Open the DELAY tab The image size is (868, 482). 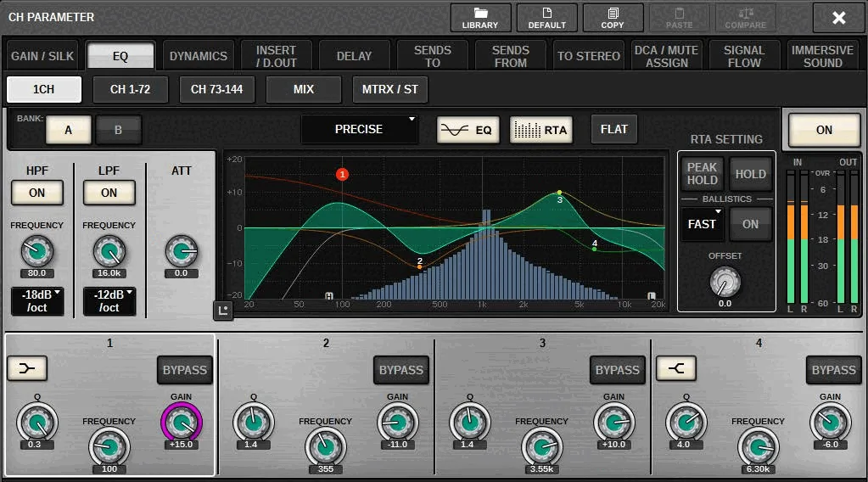tap(355, 57)
